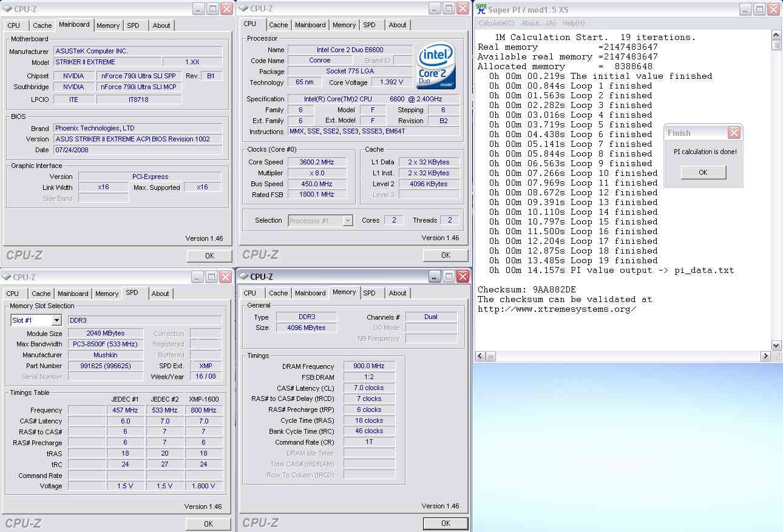The height and width of the screenshot is (532, 783).
Task: Open Memory tab in processor CPU-Z window
Action: pyautogui.click(x=344, y=25)
